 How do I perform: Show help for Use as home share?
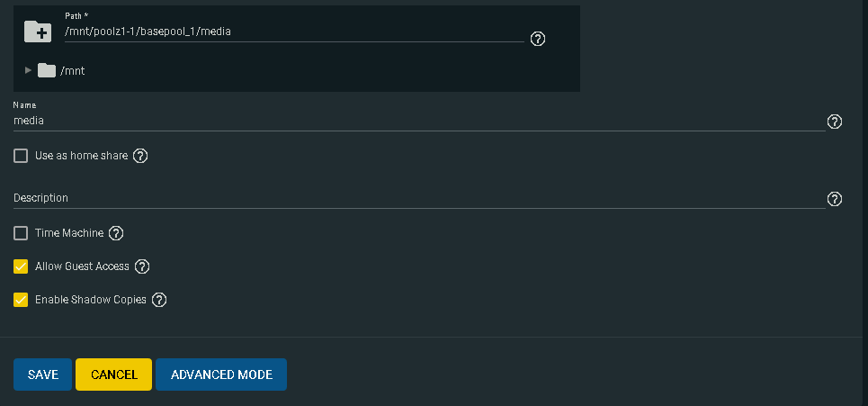[140, 157]
